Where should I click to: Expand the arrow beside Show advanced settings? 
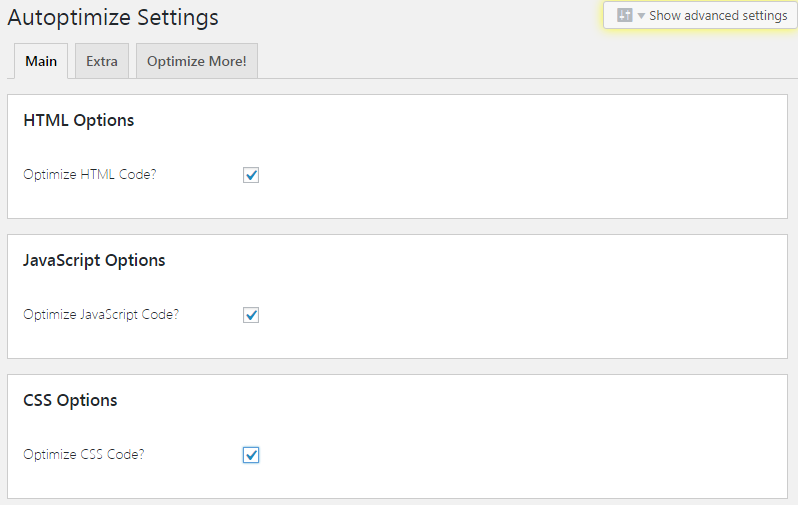click(641, 16)
